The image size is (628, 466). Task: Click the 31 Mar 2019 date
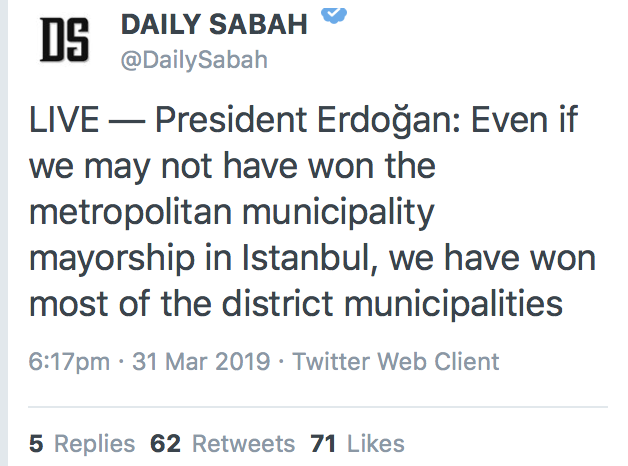click(201, 361)
